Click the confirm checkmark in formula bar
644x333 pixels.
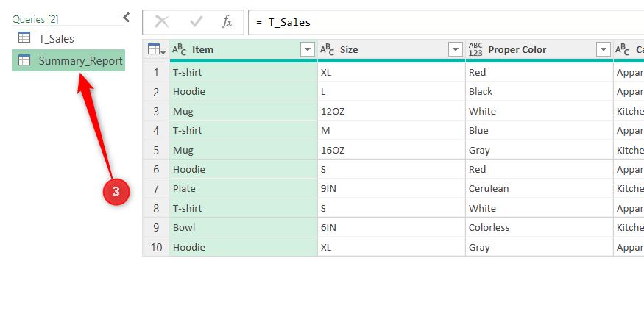(x=196, y=22)
